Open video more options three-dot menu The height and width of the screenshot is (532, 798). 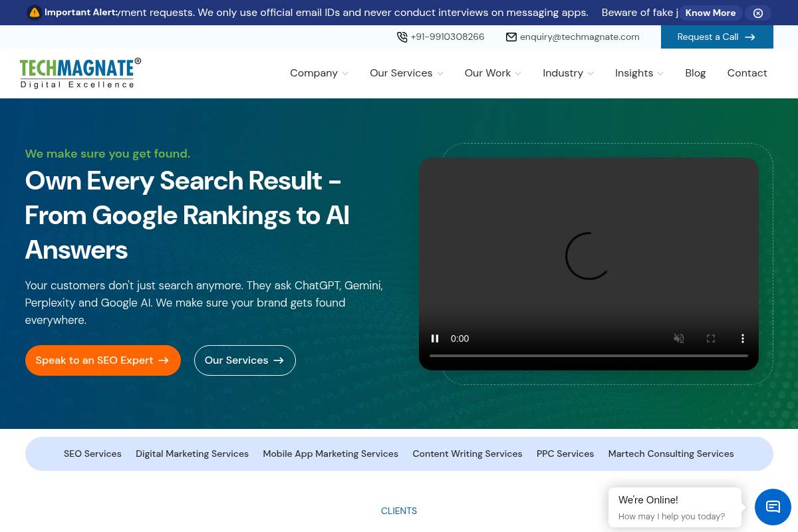pyautogui.click(x=743, y=338)
